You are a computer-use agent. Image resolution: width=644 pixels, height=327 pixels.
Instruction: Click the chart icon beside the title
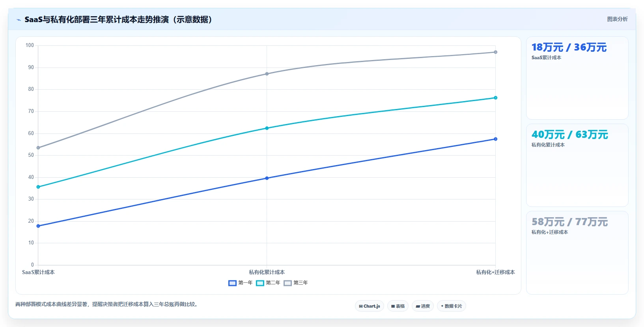19,20
